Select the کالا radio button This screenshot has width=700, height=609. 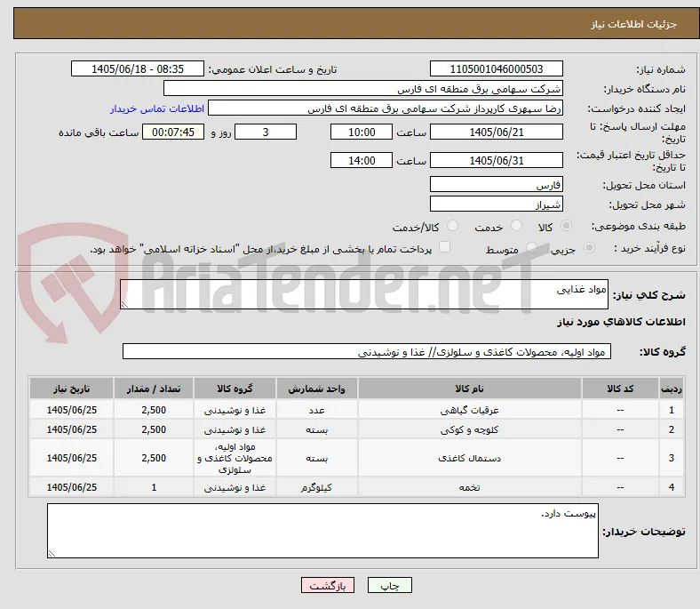(x=566, y=226)
